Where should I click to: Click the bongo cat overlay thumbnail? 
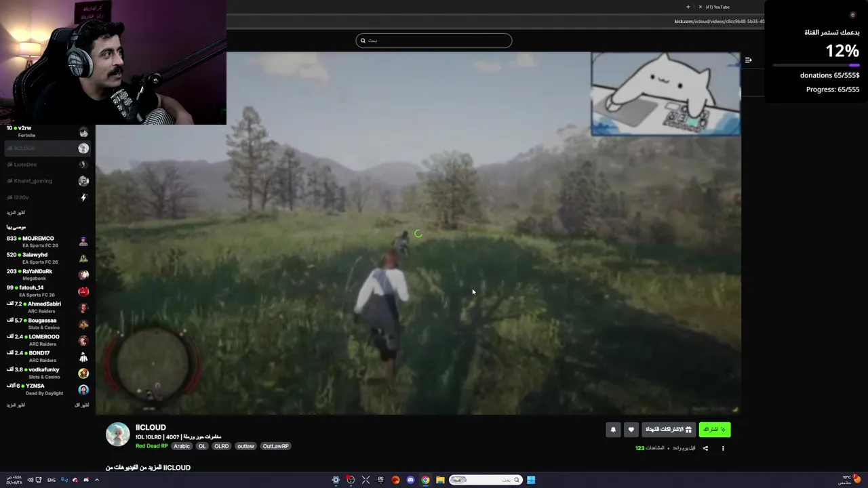[x=665, y=94]
